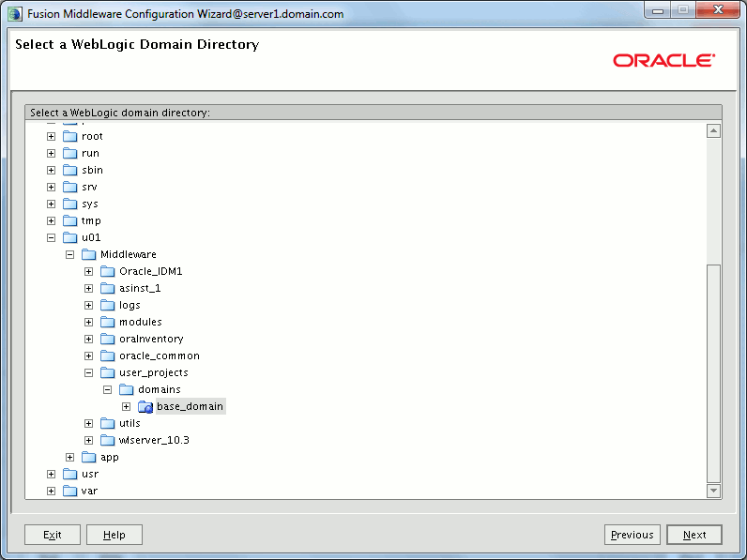Viewport: 747px width, 560px height.
Task: Click the base_domain WebLogic domain icon
Action: point(145,407)
